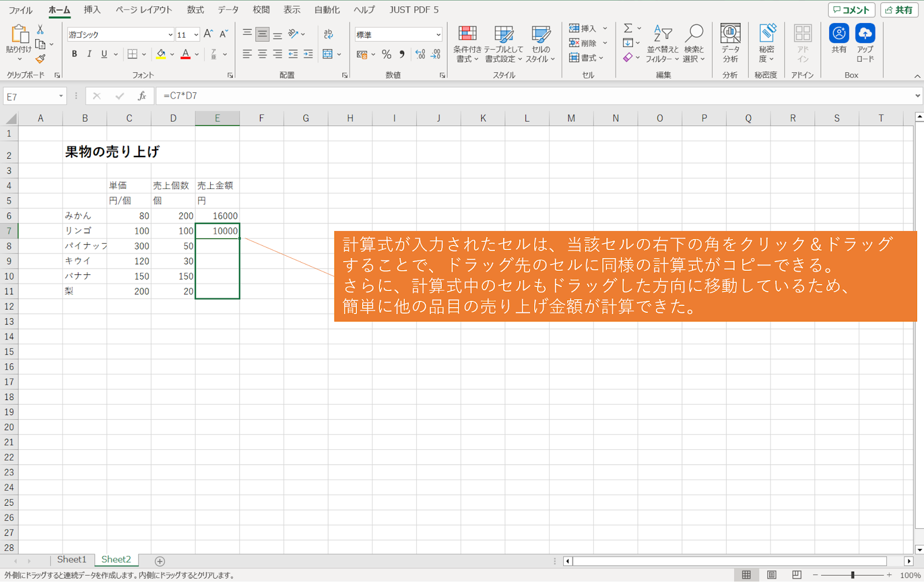Open the number format dropdown 標準
The width and height of the screenshot is (924, 582).
point(438,35)
